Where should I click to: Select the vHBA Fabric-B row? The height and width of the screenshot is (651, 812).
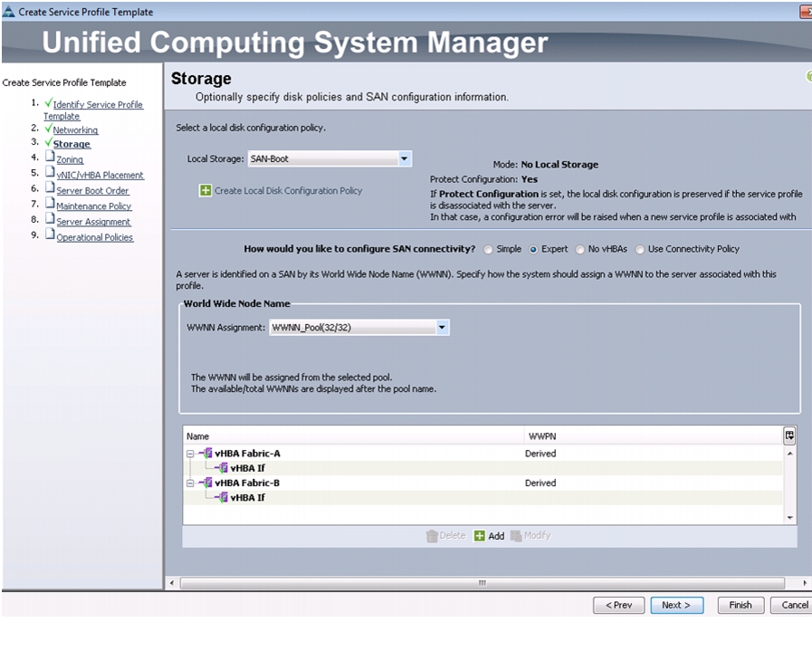point(483,483)
